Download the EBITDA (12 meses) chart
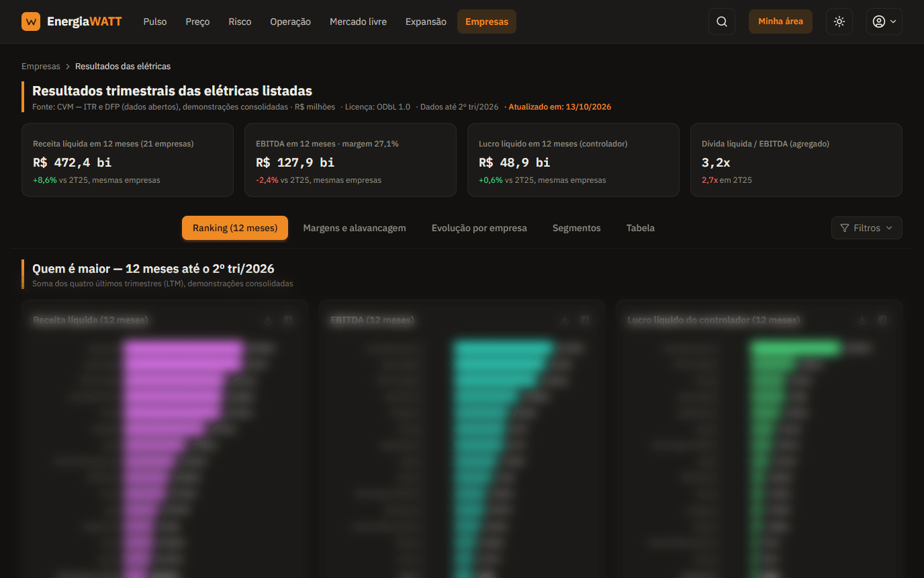 pyautogui.click(x=565, y=320)
